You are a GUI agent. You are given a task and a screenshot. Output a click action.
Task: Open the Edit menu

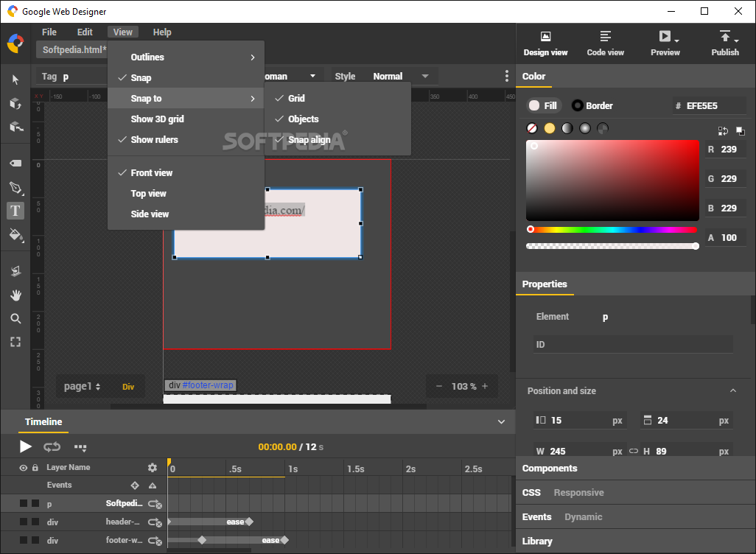tap(85, 32)
